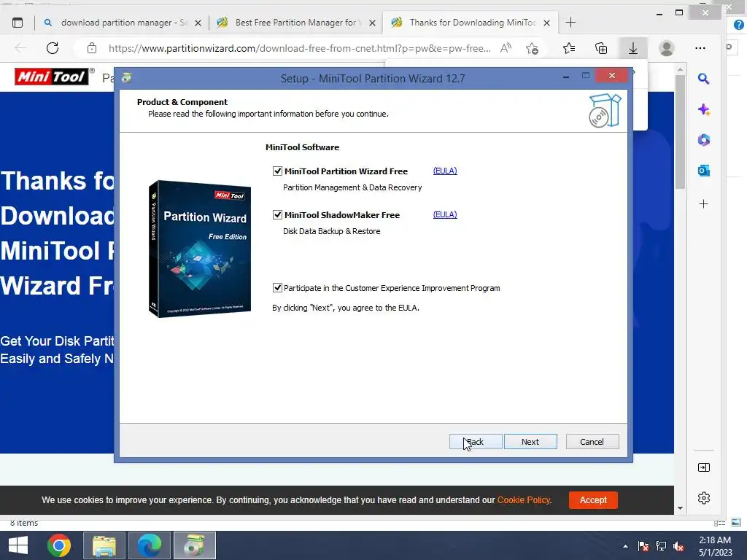Start Read aloud from address bar
The height and width of the screenshot is (560, 747).
click(x=506, y=48)
